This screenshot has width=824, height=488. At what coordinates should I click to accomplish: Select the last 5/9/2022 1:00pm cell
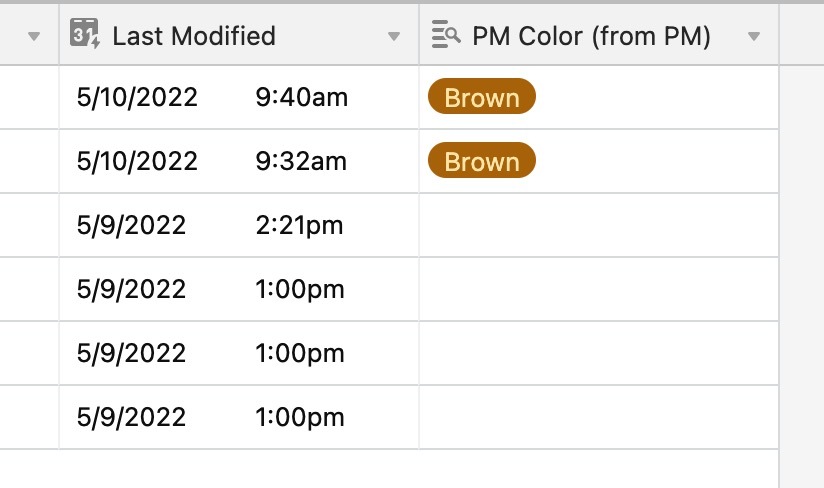[239, 418]
